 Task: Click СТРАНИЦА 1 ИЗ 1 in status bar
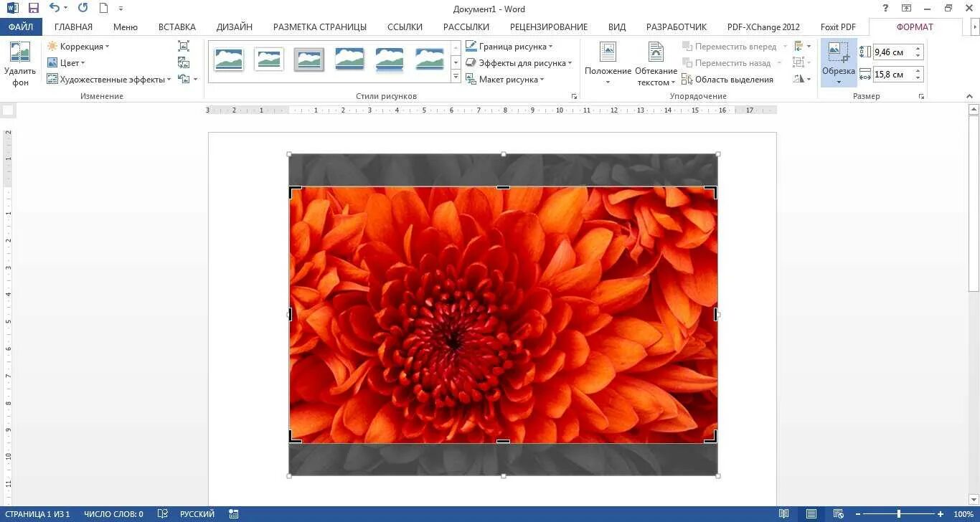click(x=37, y=514)
